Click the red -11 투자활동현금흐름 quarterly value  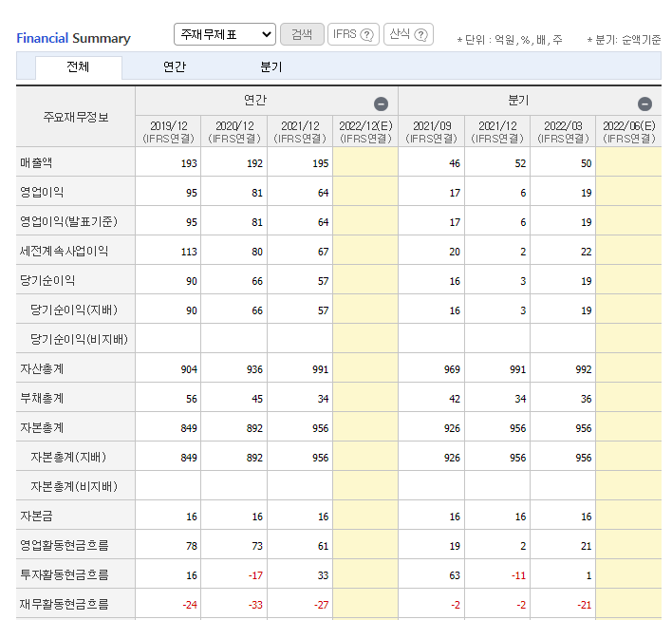tap(518, 575)
